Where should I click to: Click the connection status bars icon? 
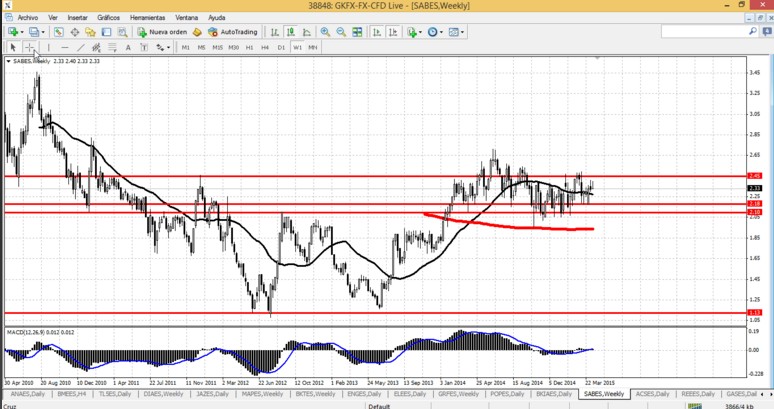(x=694, y=406)
